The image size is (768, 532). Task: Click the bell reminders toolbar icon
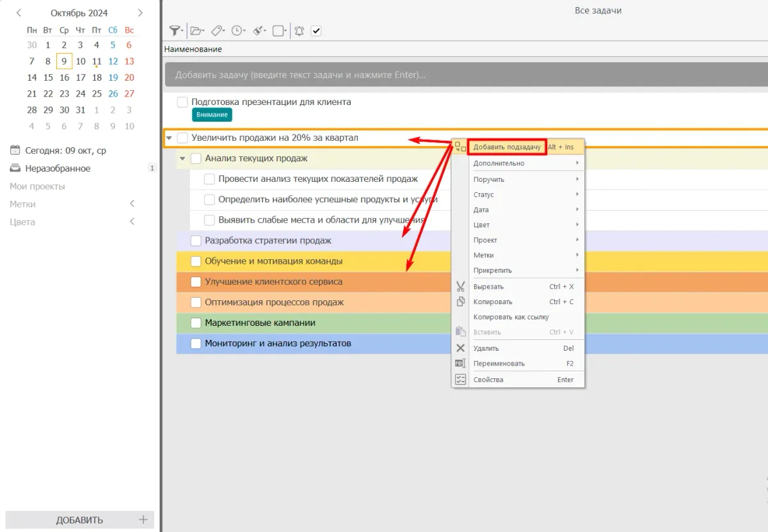click(x=299, y=31)
